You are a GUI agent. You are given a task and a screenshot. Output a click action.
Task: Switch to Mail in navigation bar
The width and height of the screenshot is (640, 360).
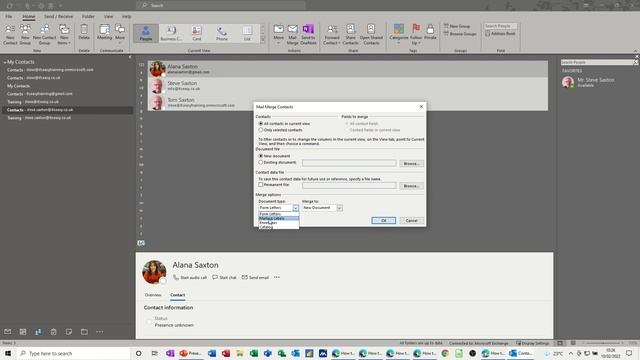coord(8,332)
